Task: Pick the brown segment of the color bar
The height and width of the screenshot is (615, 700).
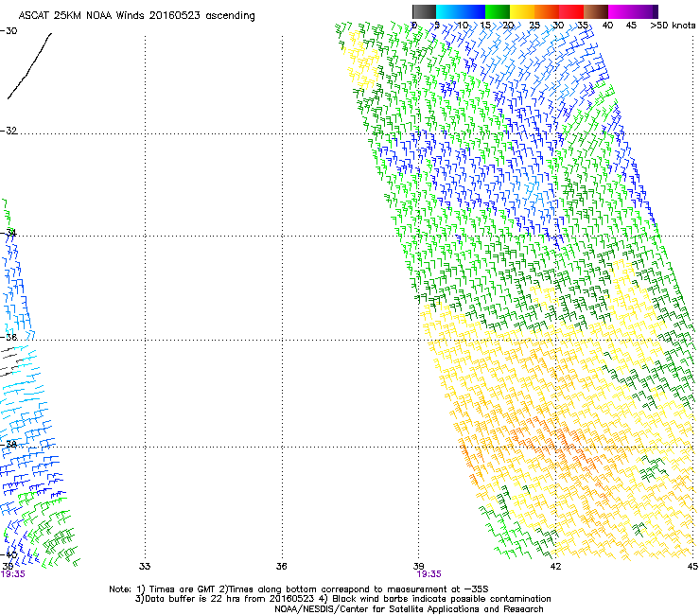Action: (x=596, y=11)
